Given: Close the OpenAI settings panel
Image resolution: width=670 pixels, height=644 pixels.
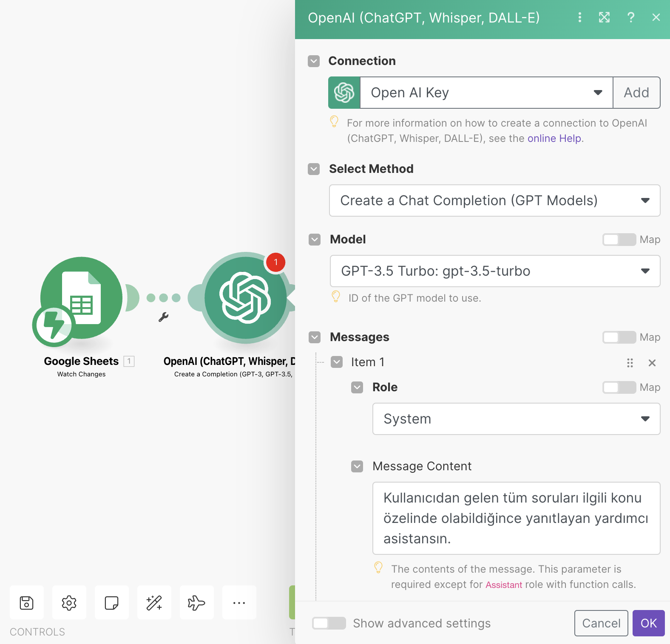Looking at the screenshot, I should [656, 17].
